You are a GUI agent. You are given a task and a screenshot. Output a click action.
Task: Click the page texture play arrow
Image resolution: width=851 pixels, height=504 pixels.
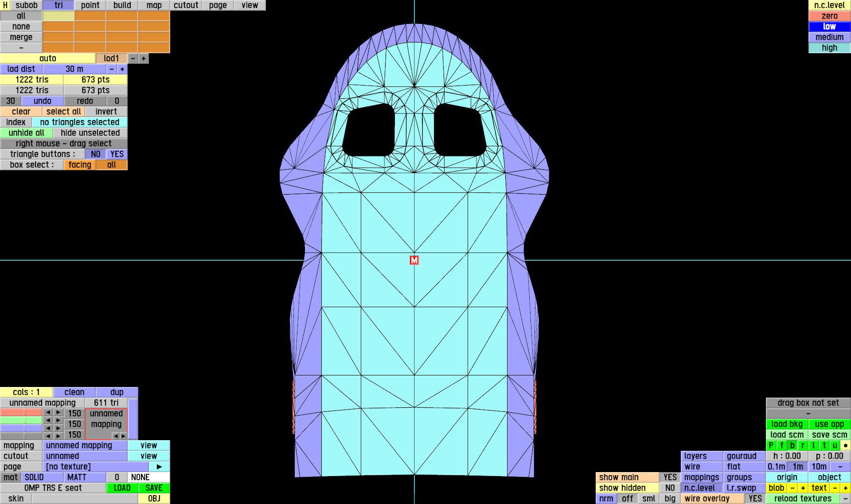(x=159, y=467)
